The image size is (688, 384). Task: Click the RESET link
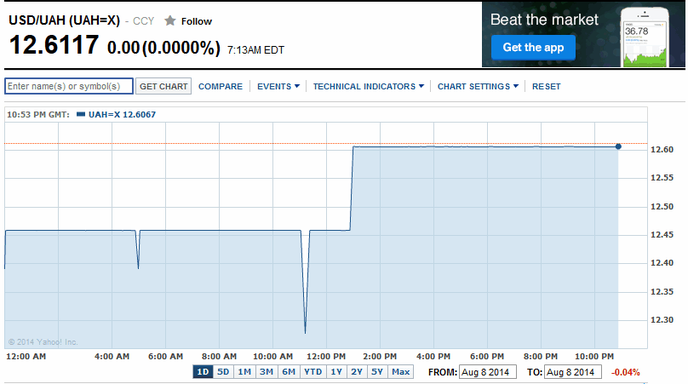(546, 86)
